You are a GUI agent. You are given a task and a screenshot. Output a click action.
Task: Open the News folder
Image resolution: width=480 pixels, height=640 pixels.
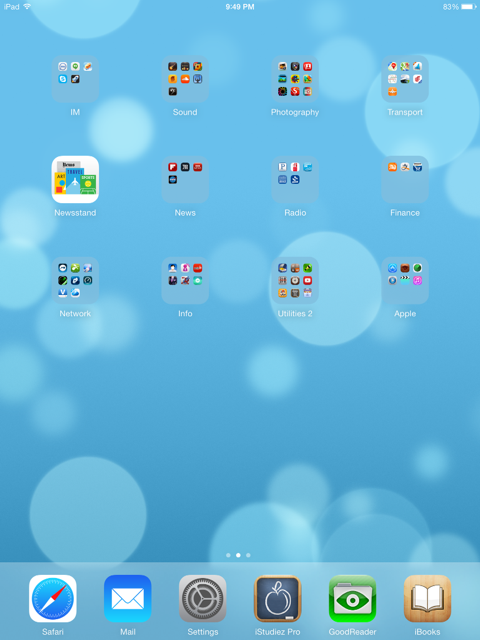[x=185, y=179]
